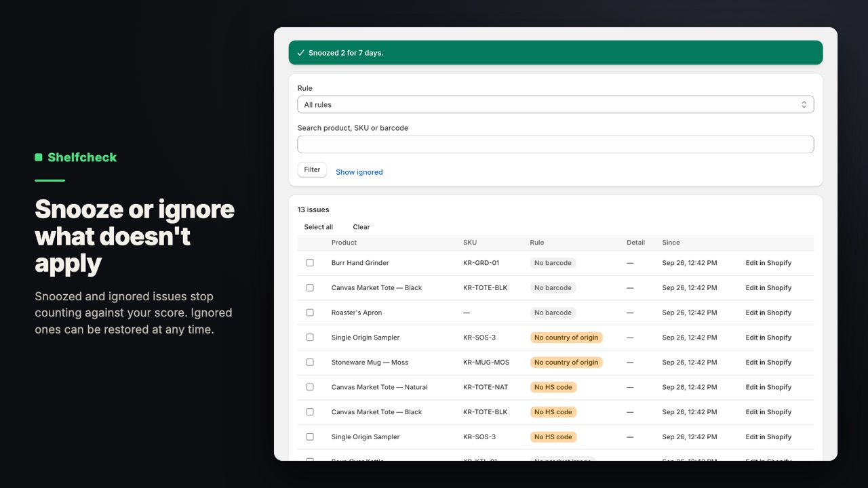
Task: Enable the Stoneware Mug — Moss checkbox
Action: click(310, 363)
